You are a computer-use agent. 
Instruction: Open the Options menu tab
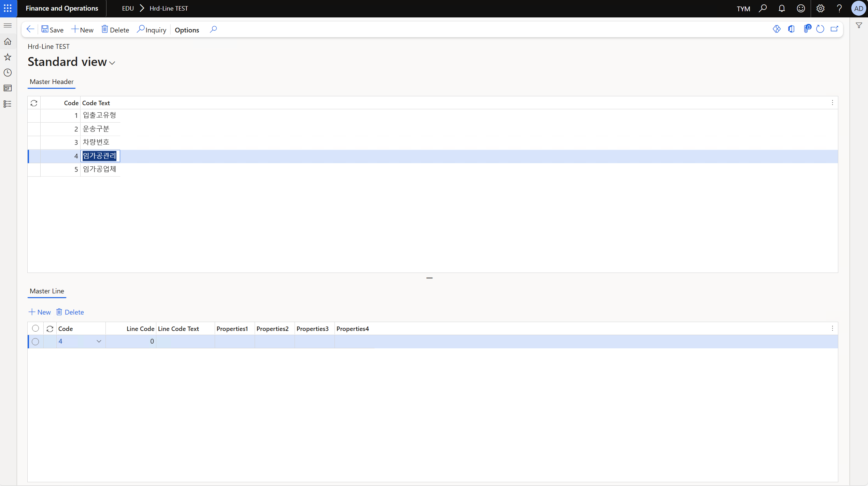tap(187, 30)
